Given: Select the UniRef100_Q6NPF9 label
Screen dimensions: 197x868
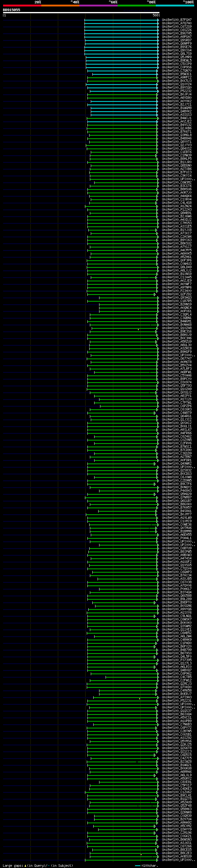Looking at the screenshot, I should point(177,43).
